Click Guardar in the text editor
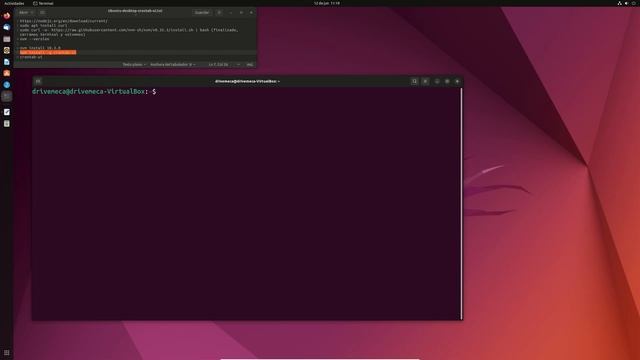The width and height of the screenshot is (640, 360). [x=202, y=13]
